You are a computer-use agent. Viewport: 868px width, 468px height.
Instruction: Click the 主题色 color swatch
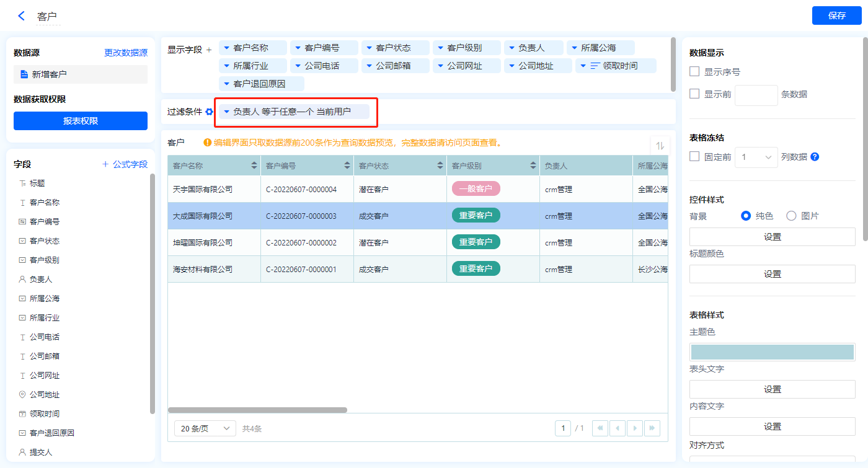(772, 352)
